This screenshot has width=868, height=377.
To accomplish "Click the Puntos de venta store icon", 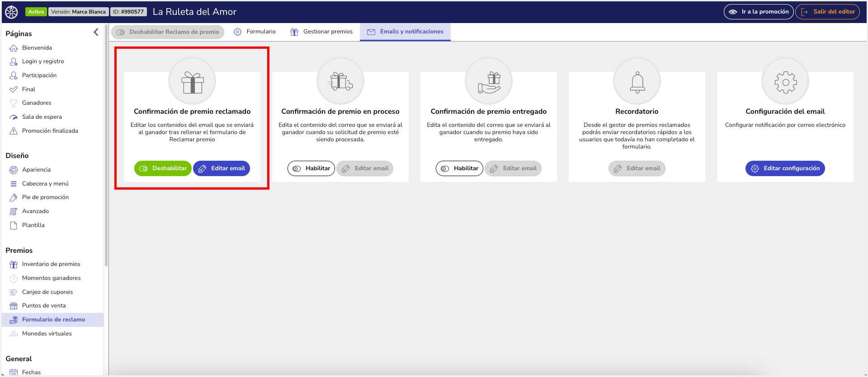I will 14,306.
